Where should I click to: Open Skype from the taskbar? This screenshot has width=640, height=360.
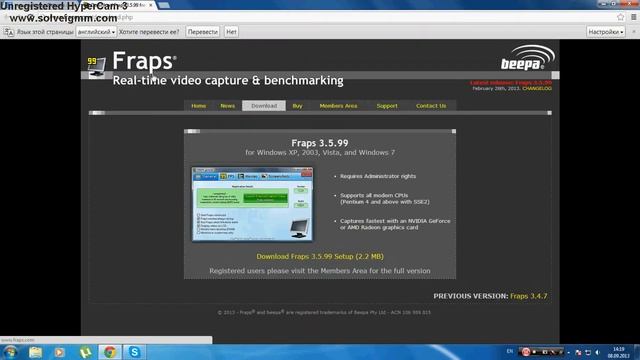pos(134,352)
